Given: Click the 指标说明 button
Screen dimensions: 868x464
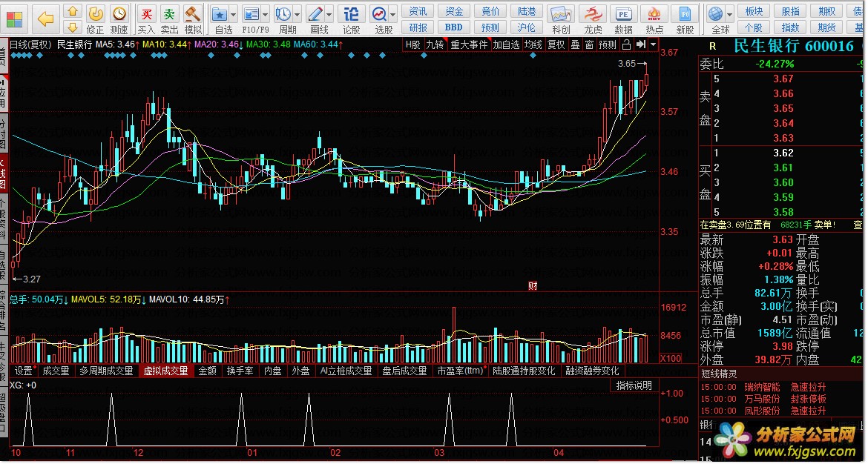Looking at the screenshot, I should point(634,385).
